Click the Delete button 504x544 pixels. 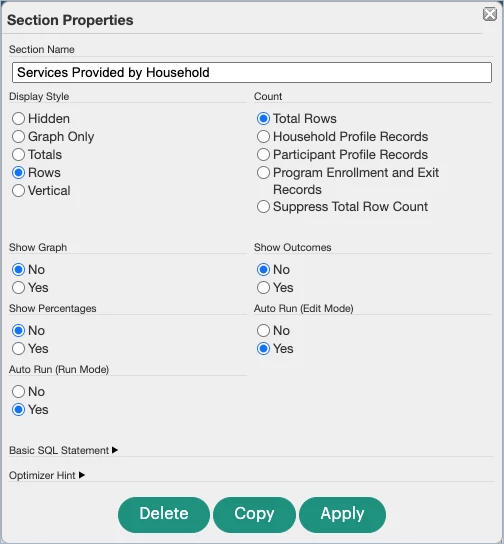[x=164, y=515]
